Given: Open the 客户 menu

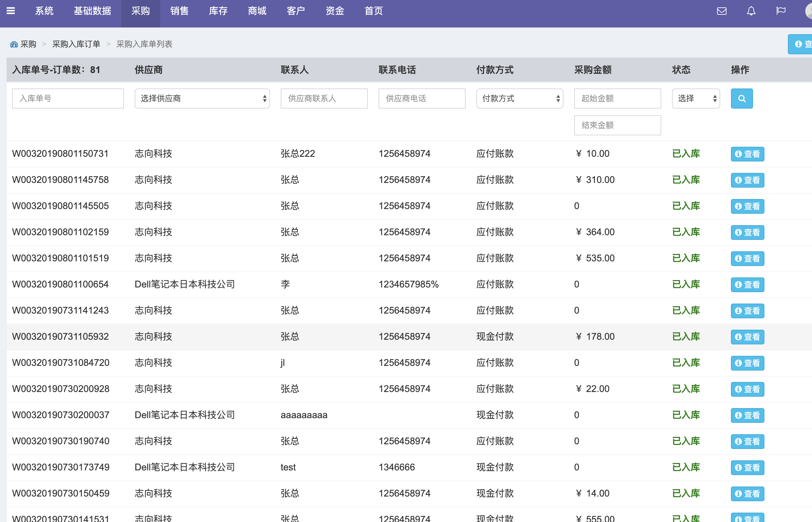Looking at the screenshot, I should coord(296,11).
